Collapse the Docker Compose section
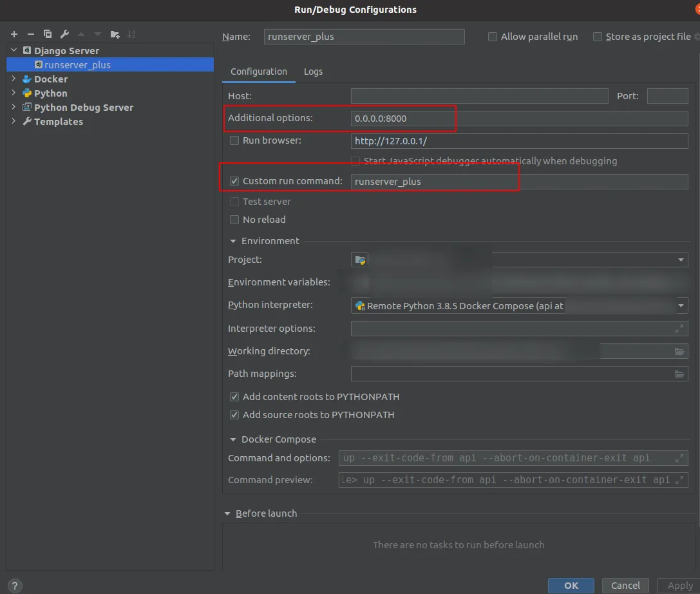 [232, 439]
